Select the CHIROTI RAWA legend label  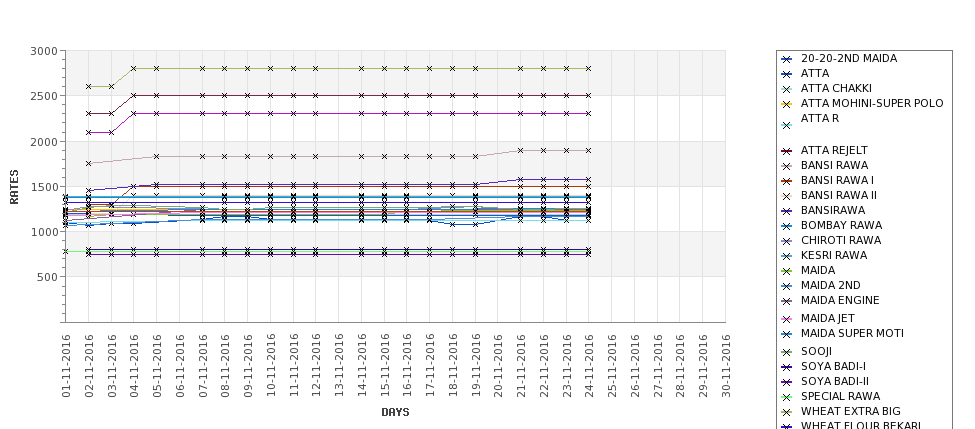841,241
